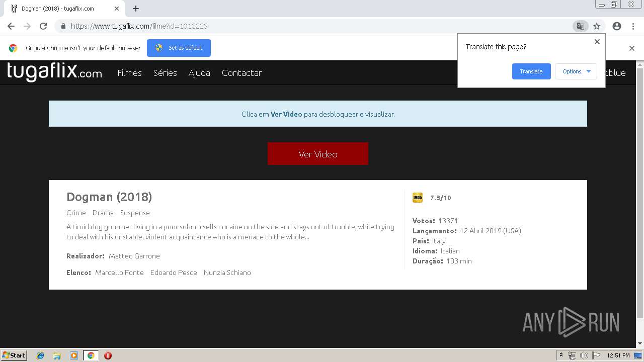Screen dimensions: 644x362
Task: Close the Dogman (2018) browser tab
Action: [x=117, y=9]
